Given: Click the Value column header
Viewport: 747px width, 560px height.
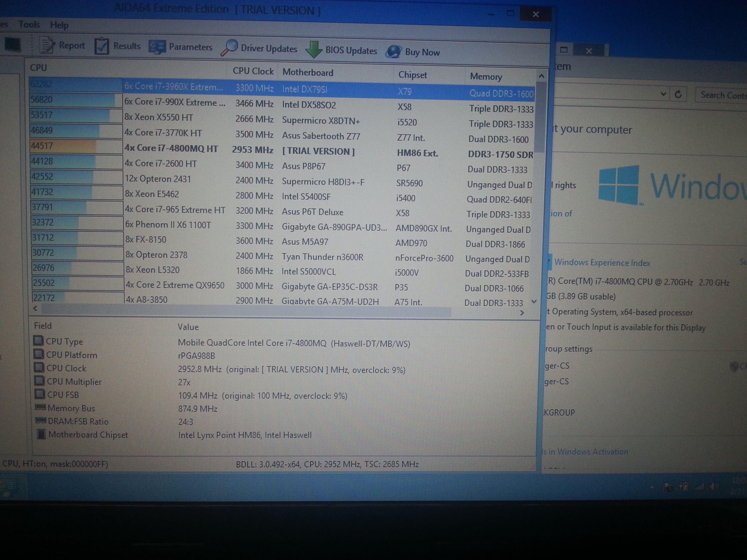Looking at the screenshot, I should [188, 327].
